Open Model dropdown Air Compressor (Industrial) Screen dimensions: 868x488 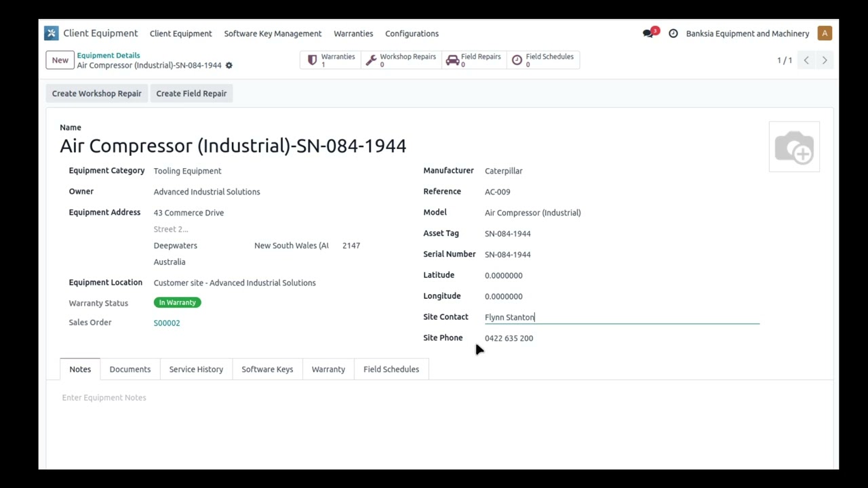pyautogui.click(x=622, y=213)
